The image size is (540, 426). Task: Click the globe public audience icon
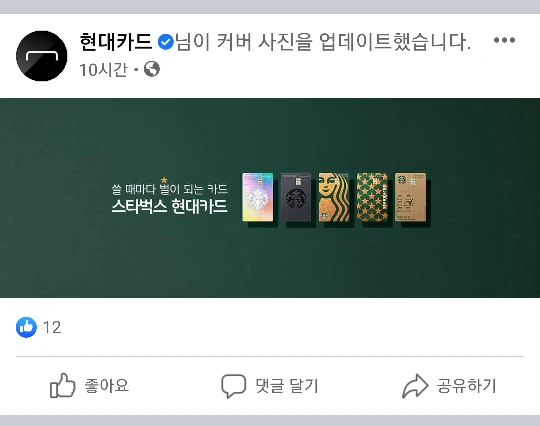[152, 69]
